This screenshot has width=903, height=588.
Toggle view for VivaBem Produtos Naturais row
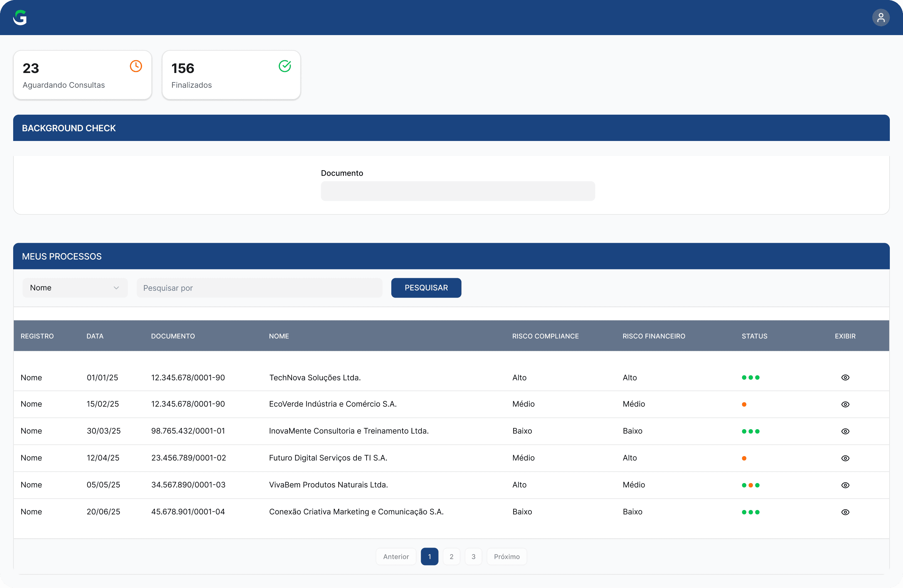pyautogui.click(x=845, y=485)
